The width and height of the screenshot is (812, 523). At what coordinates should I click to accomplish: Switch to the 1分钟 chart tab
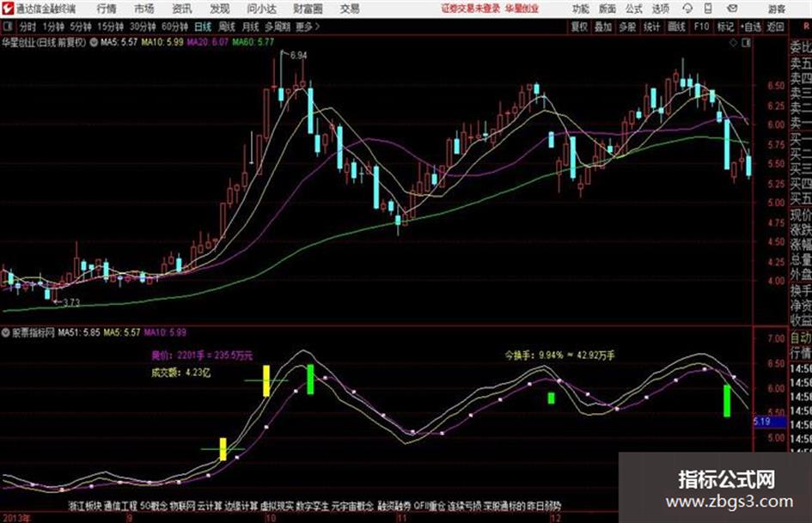click(x=53, y=27)
